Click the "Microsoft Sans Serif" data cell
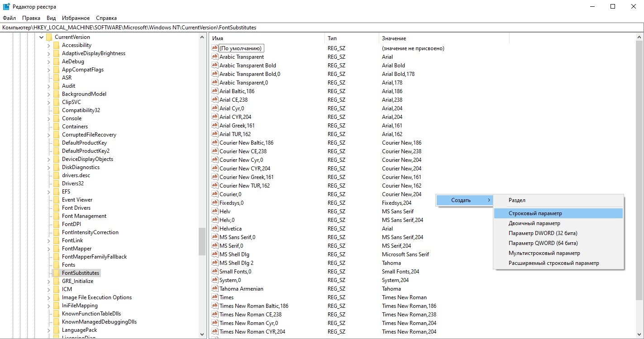The image size is (644, 339). [x=405, y=254]
